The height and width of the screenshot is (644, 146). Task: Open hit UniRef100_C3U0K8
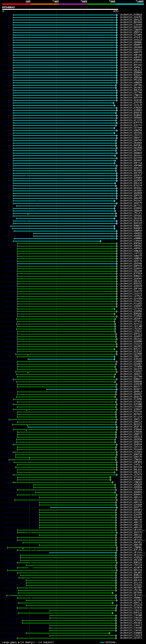[131, 25]
